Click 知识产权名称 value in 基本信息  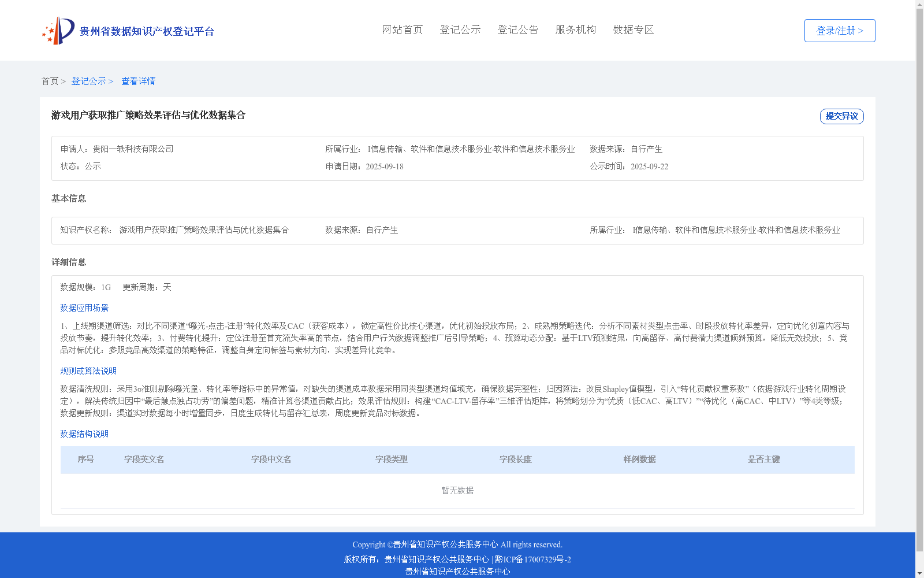204,230
